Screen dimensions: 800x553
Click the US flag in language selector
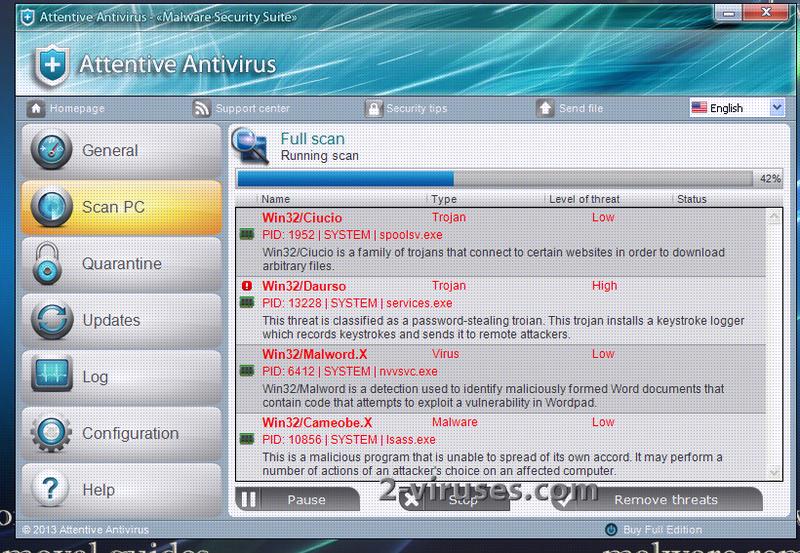pyautogui.click(x=699, y=108)
